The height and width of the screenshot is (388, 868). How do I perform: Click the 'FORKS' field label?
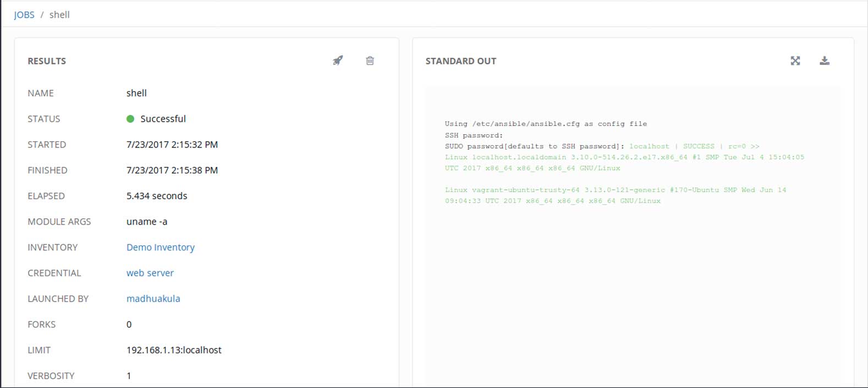click(42, 325)
